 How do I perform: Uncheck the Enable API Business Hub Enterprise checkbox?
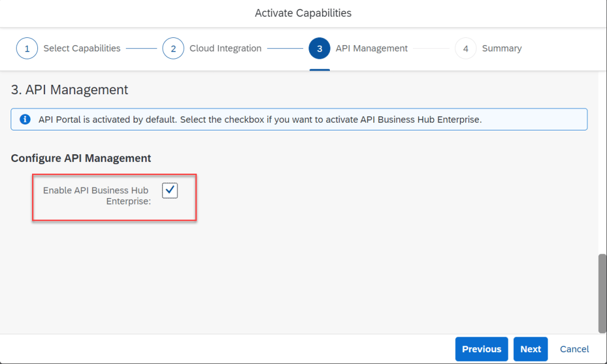(170, 190)
